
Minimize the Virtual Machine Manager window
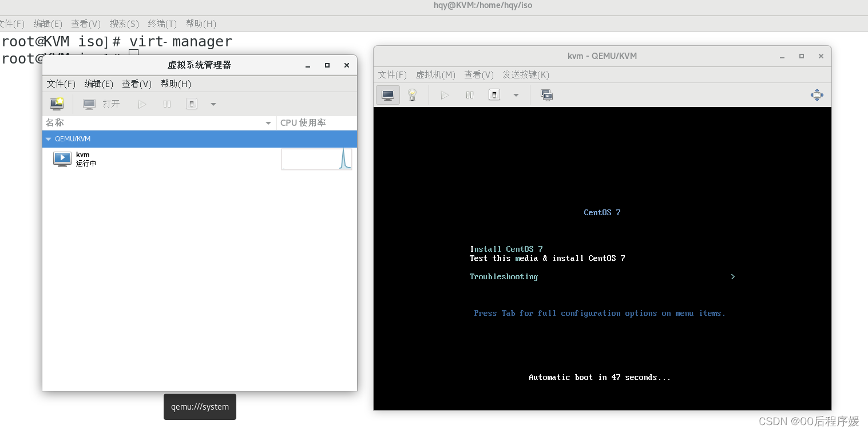[x=308, y=65]
